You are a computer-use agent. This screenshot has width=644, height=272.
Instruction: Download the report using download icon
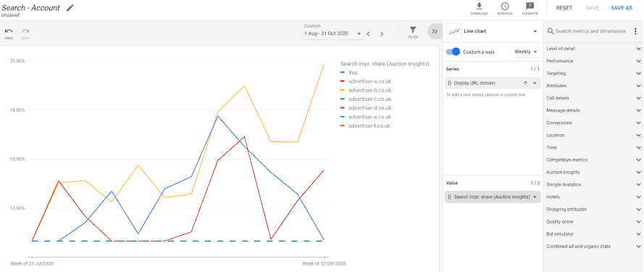point(479,8)
